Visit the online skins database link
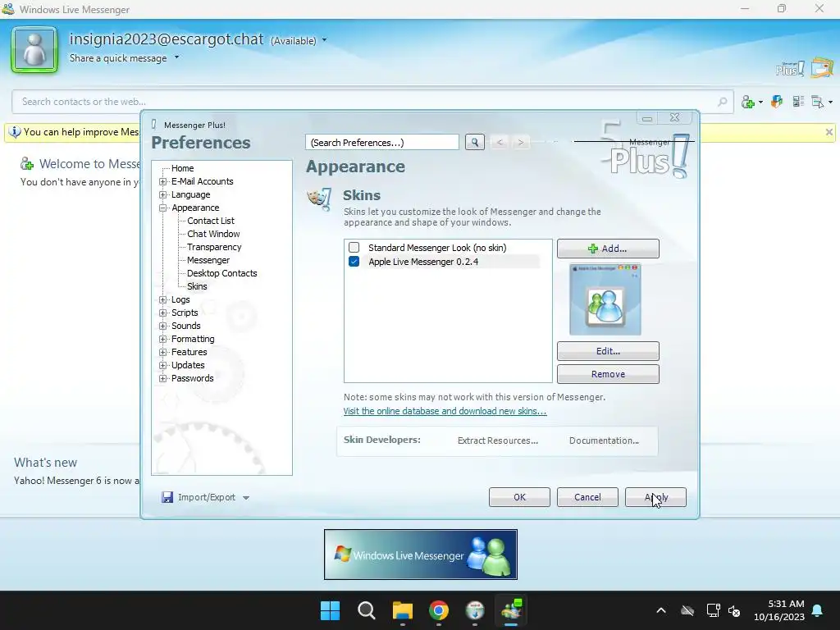 (445, 411)
